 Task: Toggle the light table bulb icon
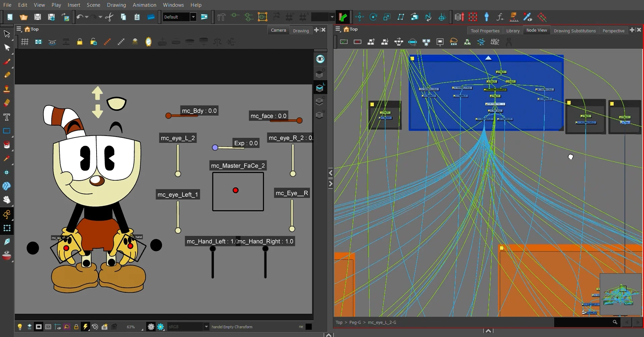click(20, 327)
